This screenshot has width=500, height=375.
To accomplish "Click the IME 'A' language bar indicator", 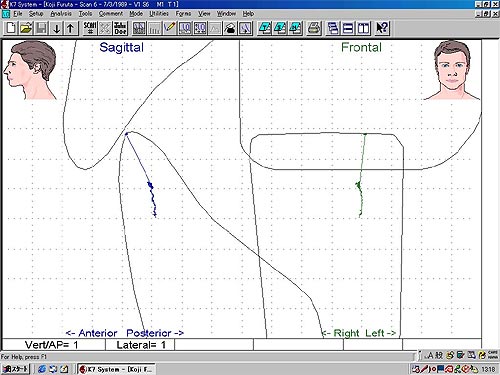I will pyautogui.click(x=430, y=356).
